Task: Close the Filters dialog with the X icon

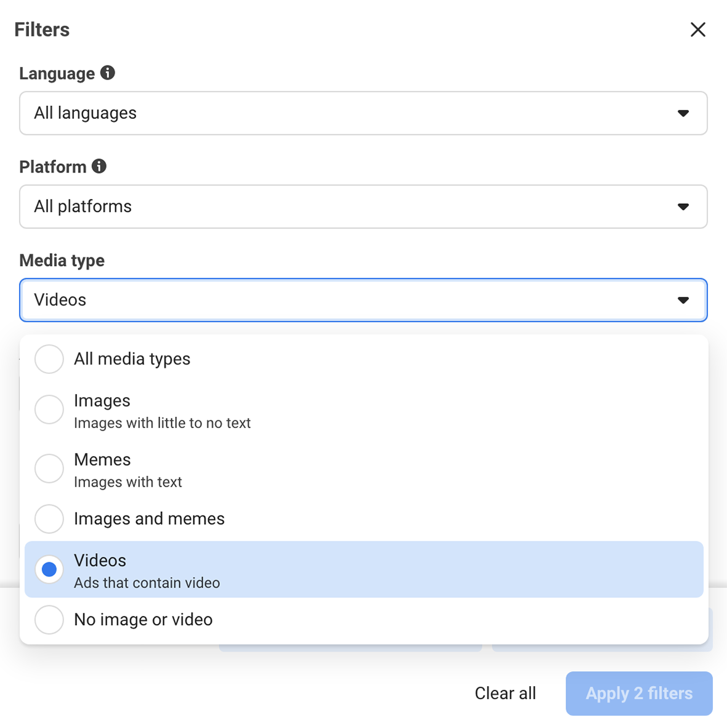Action: pyautogui.click(x=697, y=30)
